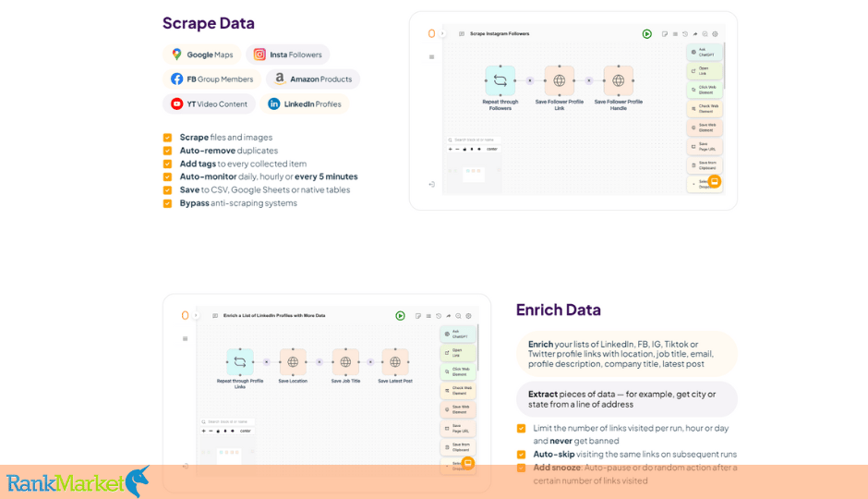
Task: Click block palette scrollbar in Scrape Instagram editor
Action: click(x=724, y=66)
